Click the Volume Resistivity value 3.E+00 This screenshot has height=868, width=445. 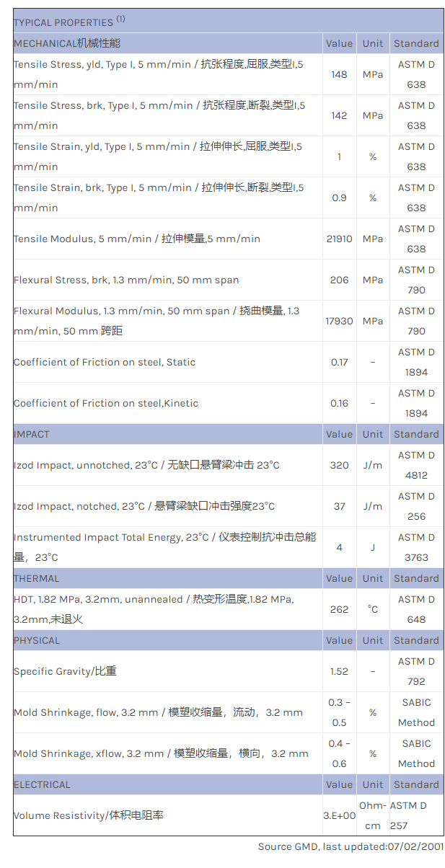click(x=340, y=815)
